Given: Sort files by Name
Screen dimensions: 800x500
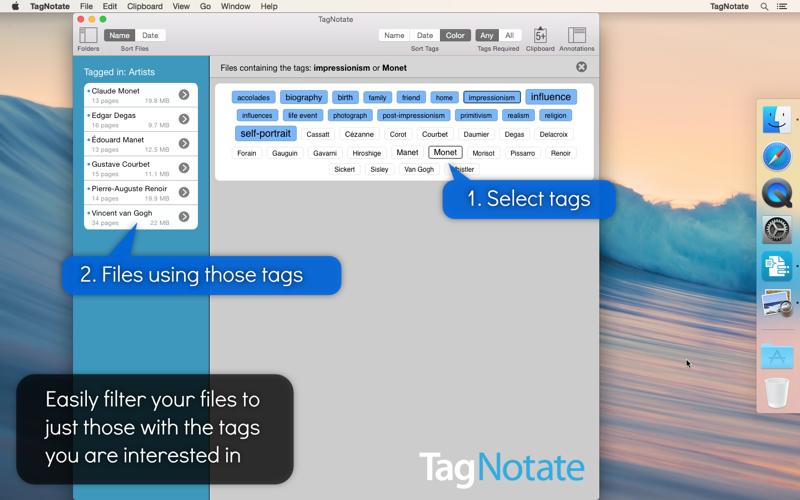Looking at the screenshot, I should pos(119,35).
